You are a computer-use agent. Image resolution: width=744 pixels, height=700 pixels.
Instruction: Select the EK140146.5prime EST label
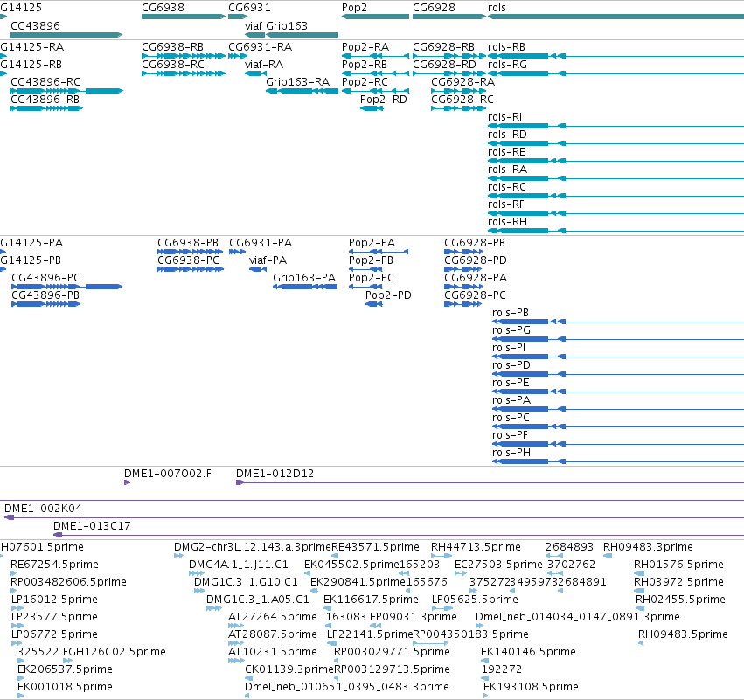(x=529, y=652)
